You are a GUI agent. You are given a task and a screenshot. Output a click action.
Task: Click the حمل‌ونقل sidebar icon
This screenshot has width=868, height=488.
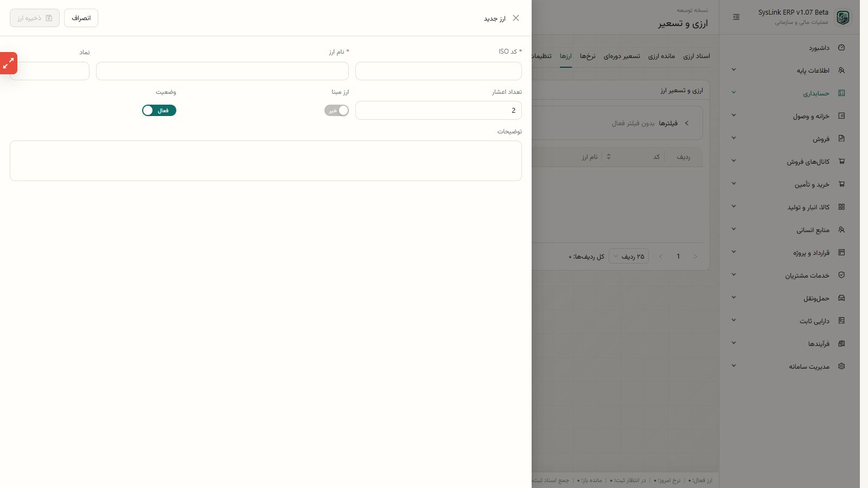click(841, 298)
